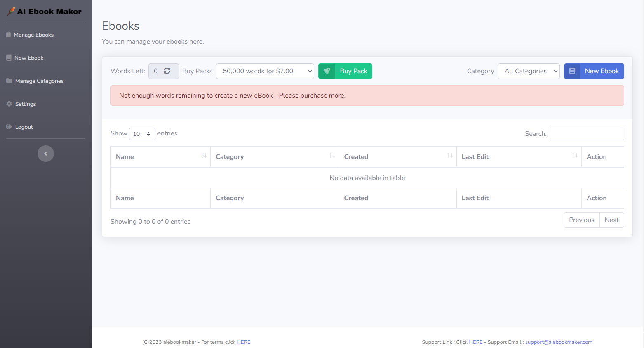644x348 pixels.
Task: Open the Buy Packs word pack dropdown
Action: pos(265,71)
